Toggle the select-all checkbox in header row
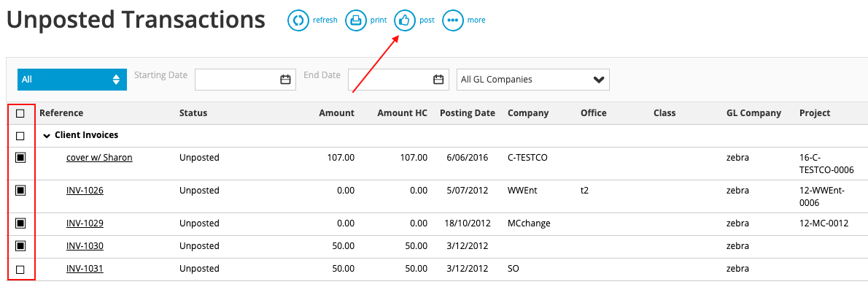This screenshot has height=287, width=868. 20,113
